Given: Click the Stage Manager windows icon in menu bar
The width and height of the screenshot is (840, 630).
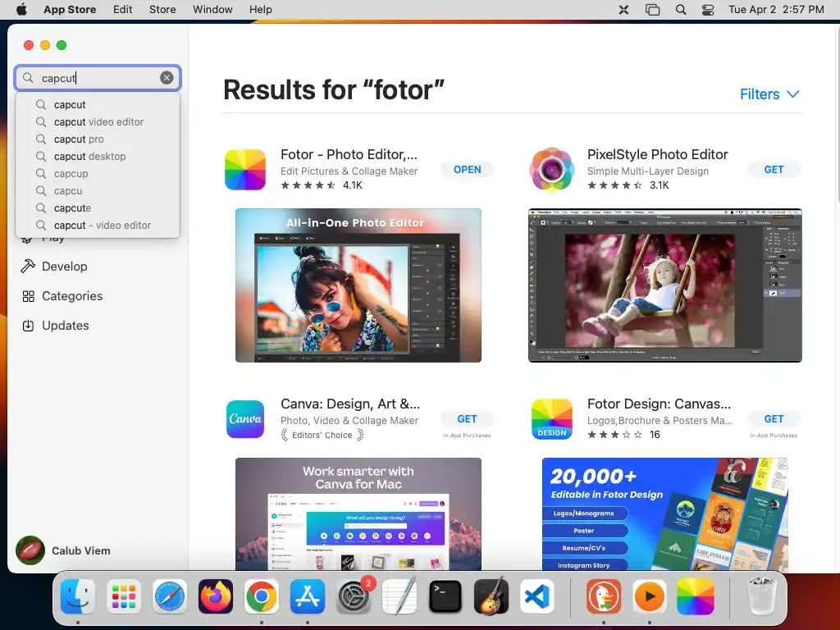Looking at the screenshot, I should [x=652, y=10].
